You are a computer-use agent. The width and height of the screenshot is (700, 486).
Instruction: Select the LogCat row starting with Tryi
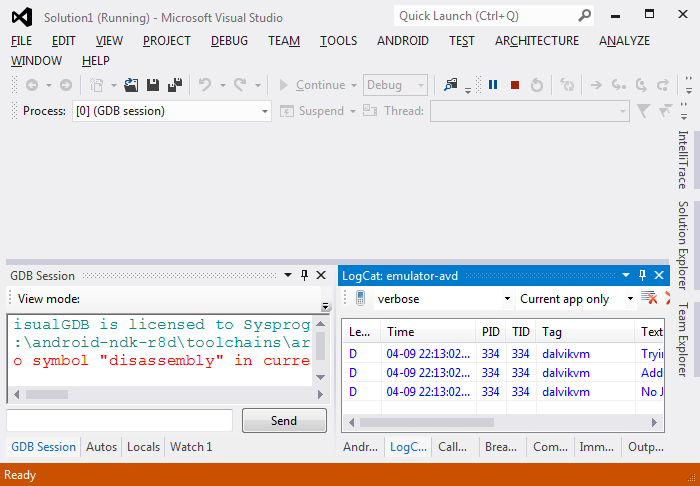(504, 354)
